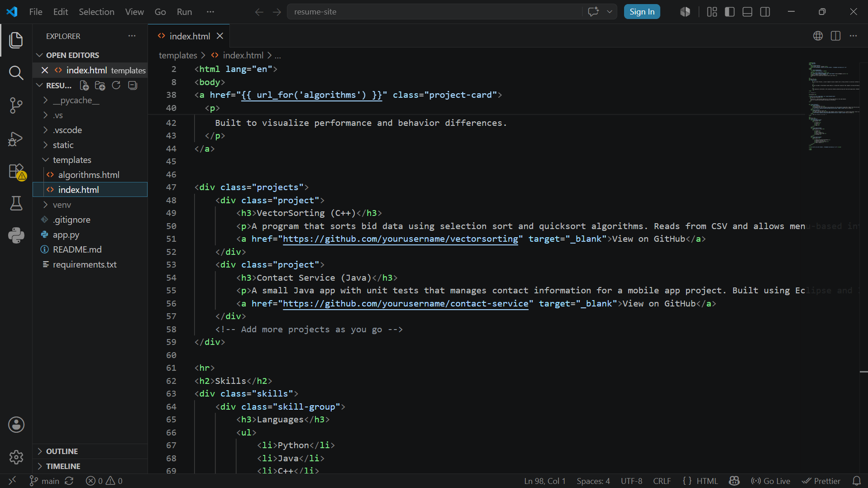The image size is (868, 488).
Task: Open Explorer views and more actions
Action: 132,36
